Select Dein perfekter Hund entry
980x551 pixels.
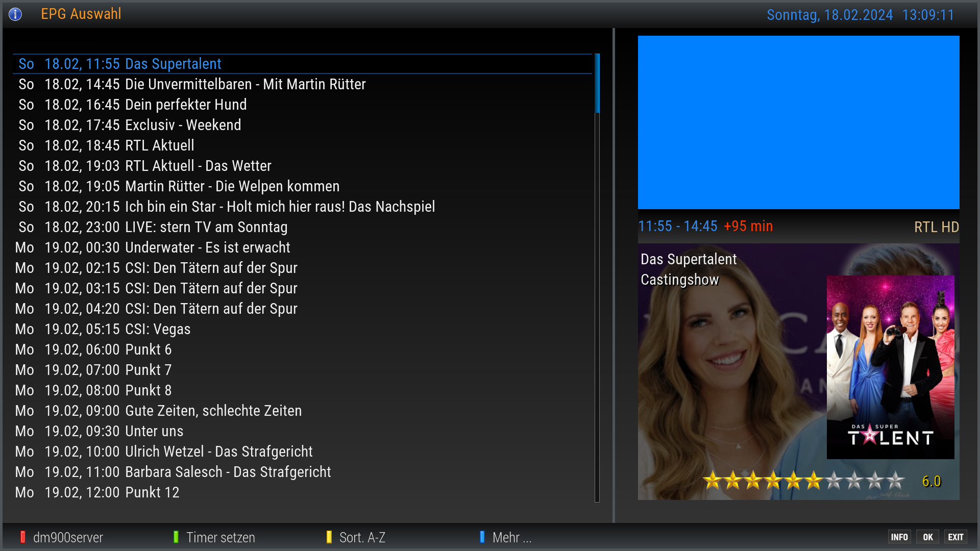pos(186,105)
